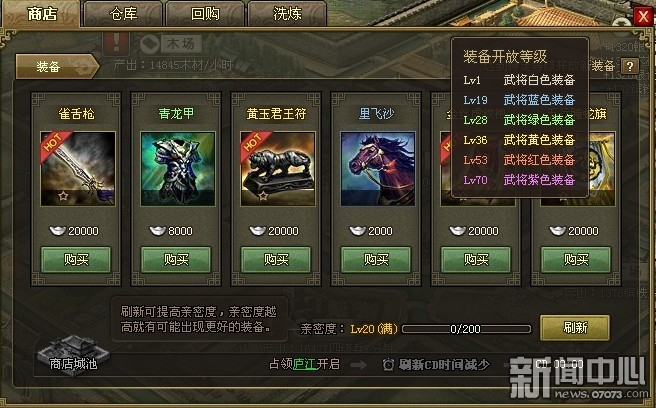
Task: Click the yellow 刷新 refresh button
Action: click(x=575, y=328)
